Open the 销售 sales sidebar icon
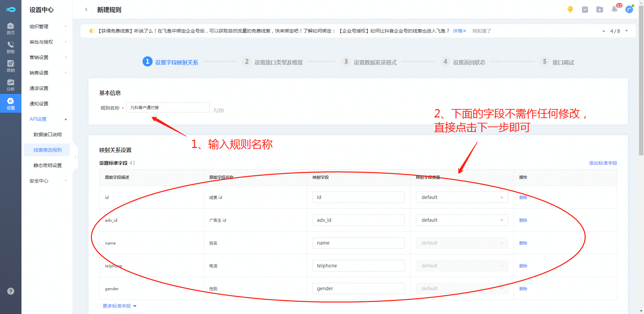This screenshot has width=644, height=314. point(10,47)
